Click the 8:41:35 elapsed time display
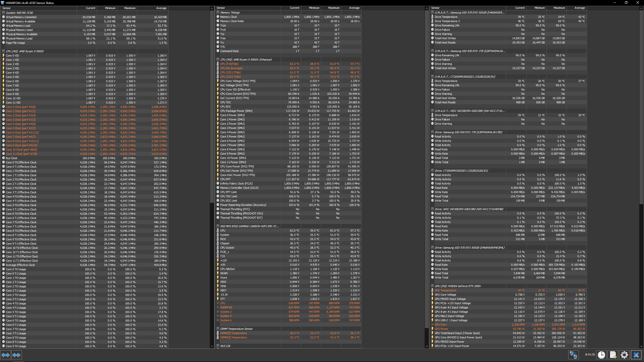This screenshot has width=644, height=362. pos(590,355)
